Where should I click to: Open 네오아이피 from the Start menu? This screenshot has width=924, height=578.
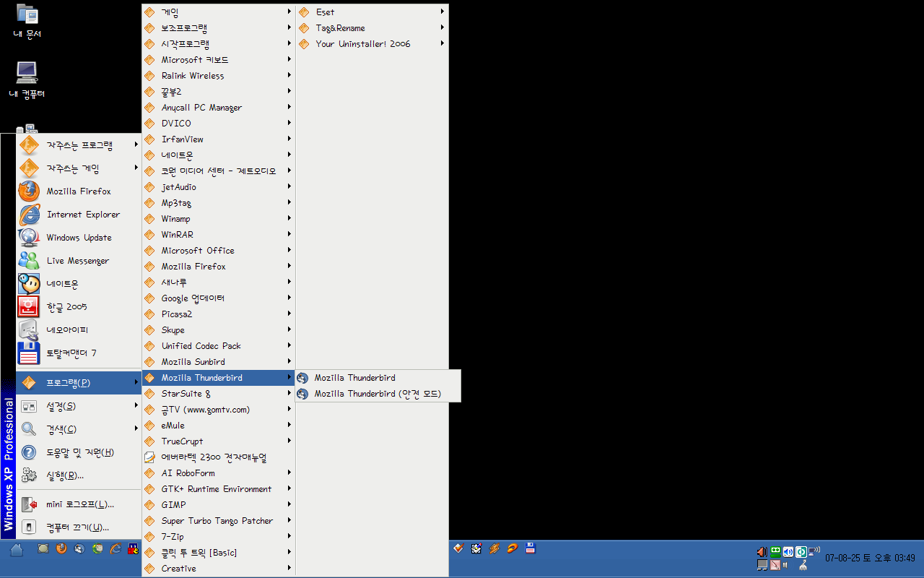coord(79,330)
